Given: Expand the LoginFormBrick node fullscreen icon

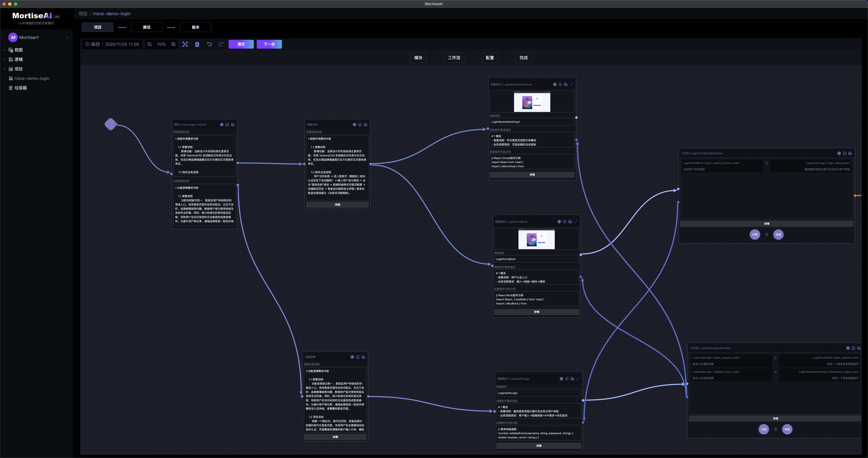Looking at the screenshot, I should pos(576,222).
